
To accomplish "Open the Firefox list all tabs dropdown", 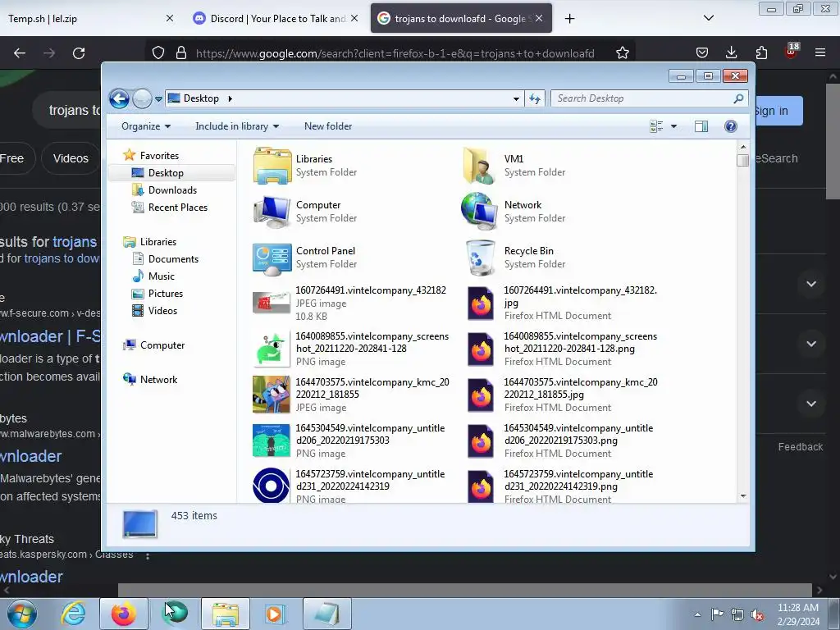I will point(708,18).
